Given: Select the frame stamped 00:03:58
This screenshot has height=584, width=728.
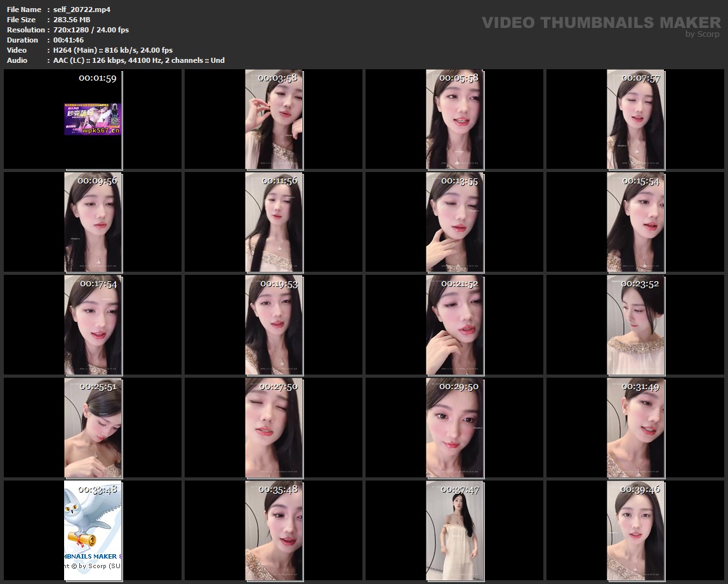Looking at the screenshot, I should 274,119.
